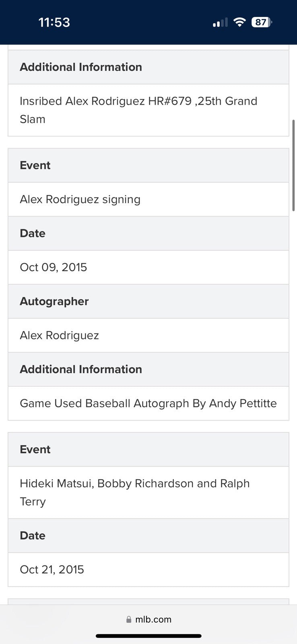Screen dimensions: 297x644
Task: Tap the Wi-Fi status icon
Action: point(239,22)
